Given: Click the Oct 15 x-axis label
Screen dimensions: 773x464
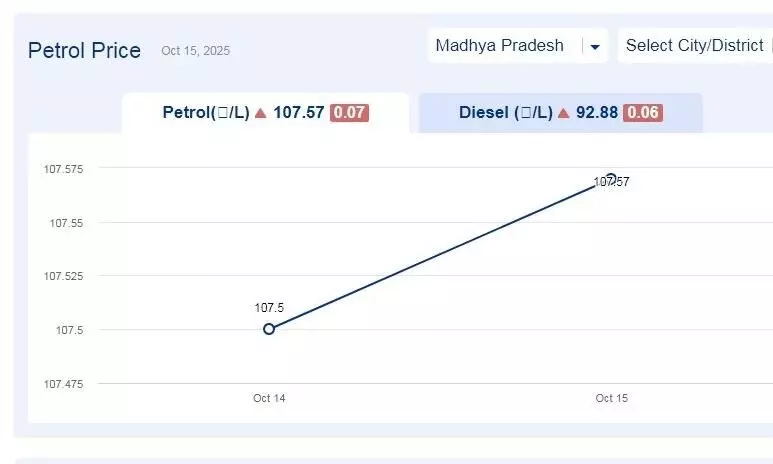Looking at the screenshot, I should click(611, 398).
